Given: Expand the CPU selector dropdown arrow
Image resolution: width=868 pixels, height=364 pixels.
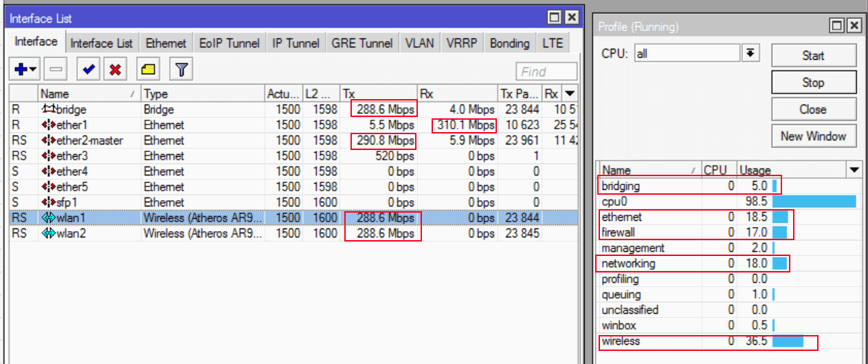Looking at the screenshot, I should (751, 53).
